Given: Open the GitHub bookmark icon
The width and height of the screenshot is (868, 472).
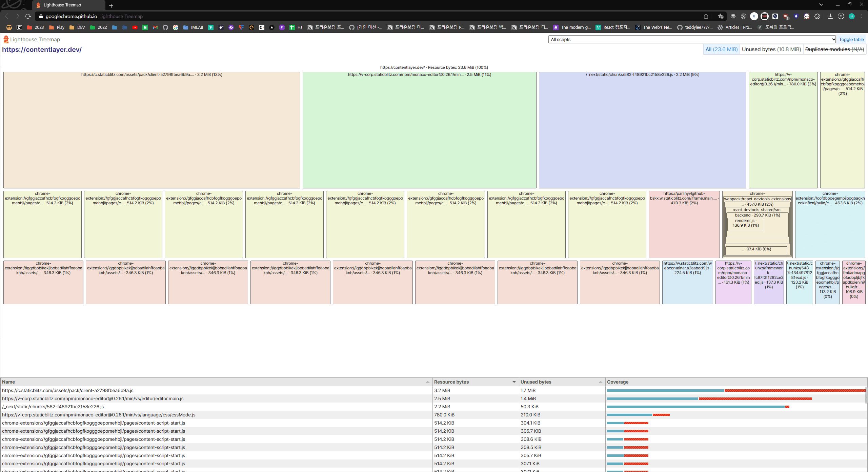Looking at the screenshot, I should [x=165, y=27].
